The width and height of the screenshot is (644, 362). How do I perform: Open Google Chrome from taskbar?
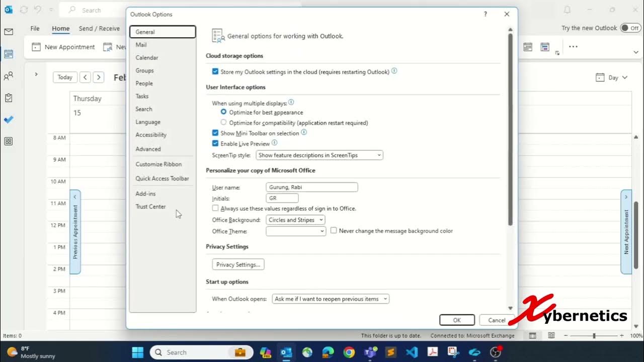[x=349, y=352]
